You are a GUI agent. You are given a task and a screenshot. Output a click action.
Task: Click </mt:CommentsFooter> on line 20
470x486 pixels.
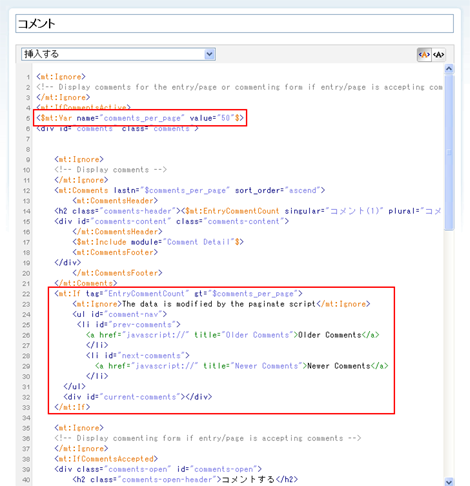118,273
